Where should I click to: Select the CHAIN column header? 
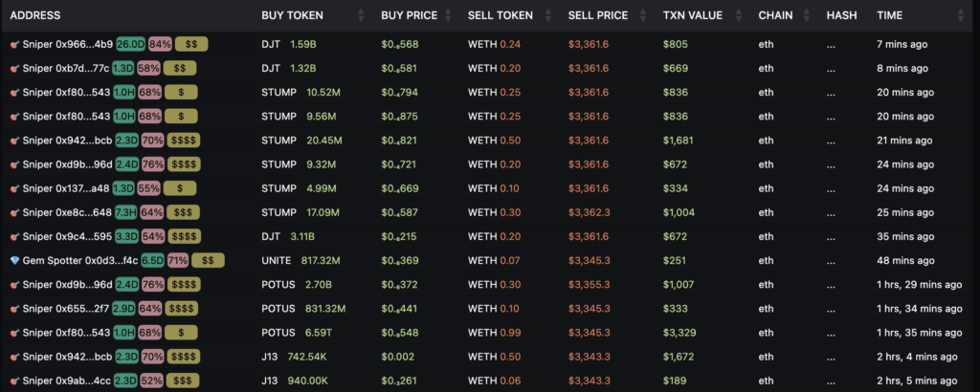point(774,16)
